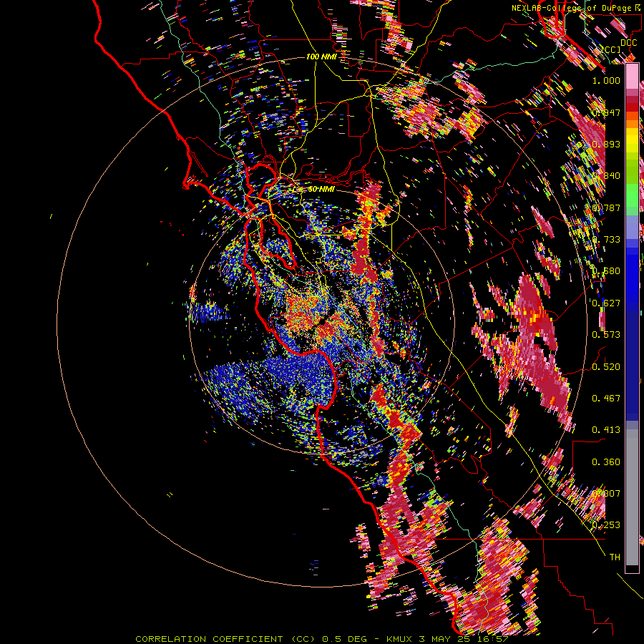The height and width of the screenshot is (644, 644).
Task: Click the KMUX station identifier in the caption
Action: [x=401, y=639]
